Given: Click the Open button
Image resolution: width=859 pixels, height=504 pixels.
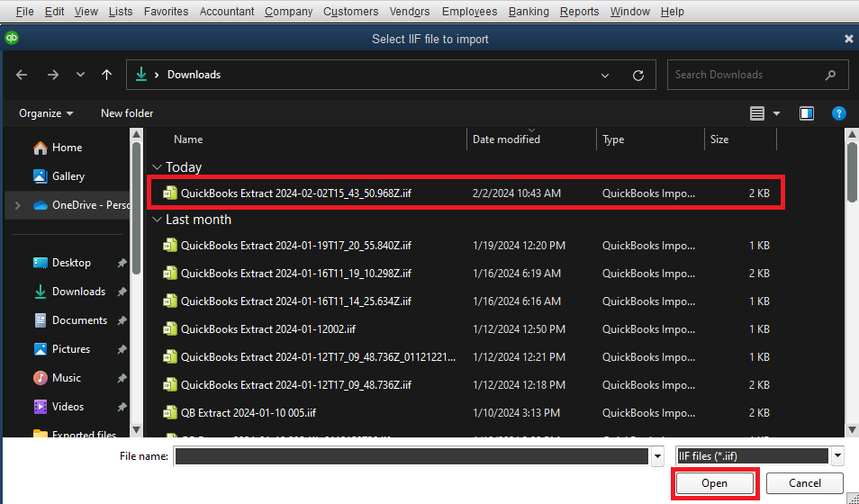Looking at the screenshot, I should click(x=714, y=483).
